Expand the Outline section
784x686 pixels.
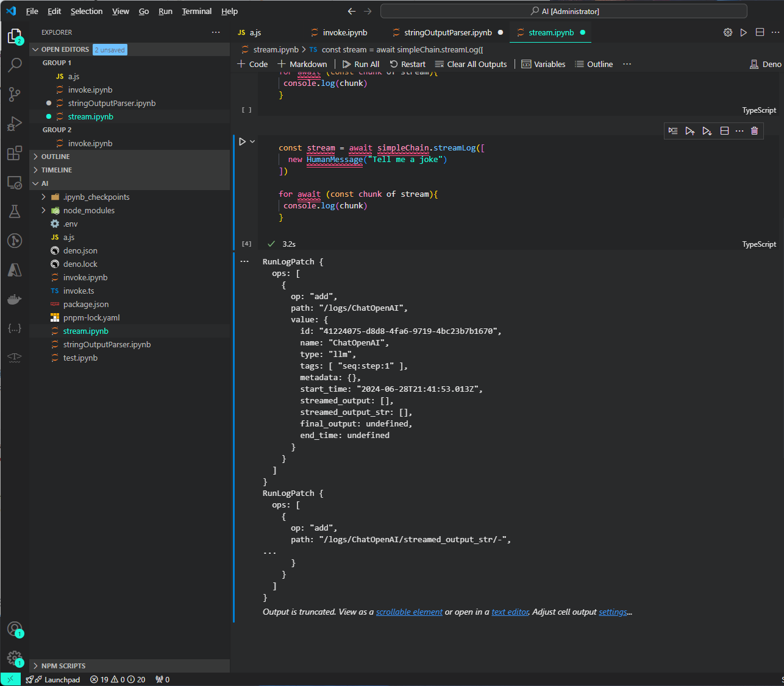click(x=129, y=157)
